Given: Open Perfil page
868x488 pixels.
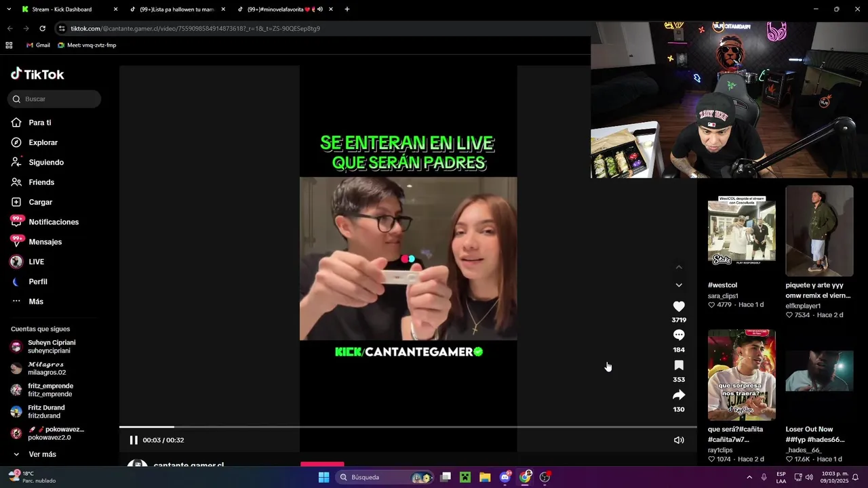Looking at the screenshot, I should (x=37, y=281).
